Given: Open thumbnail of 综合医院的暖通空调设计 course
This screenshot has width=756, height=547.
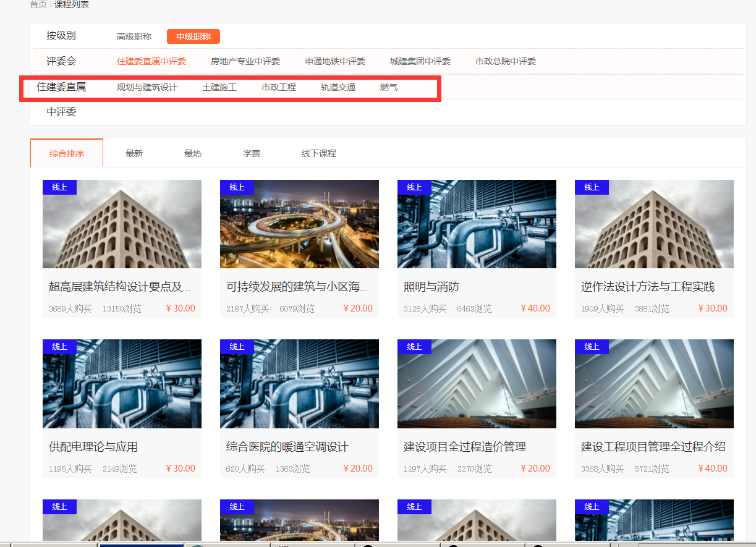Looking at the screenshot, I should [x=299, y=384].
